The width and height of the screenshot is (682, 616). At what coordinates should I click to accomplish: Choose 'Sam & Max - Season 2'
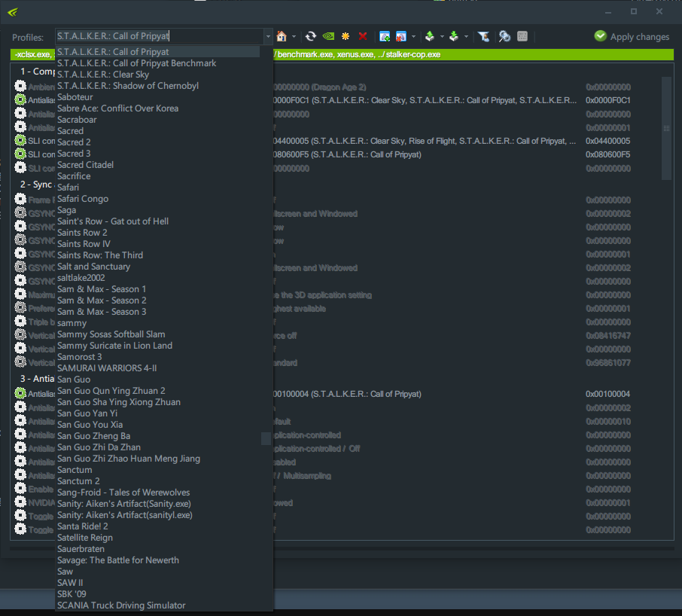click(x=102, y=300)
